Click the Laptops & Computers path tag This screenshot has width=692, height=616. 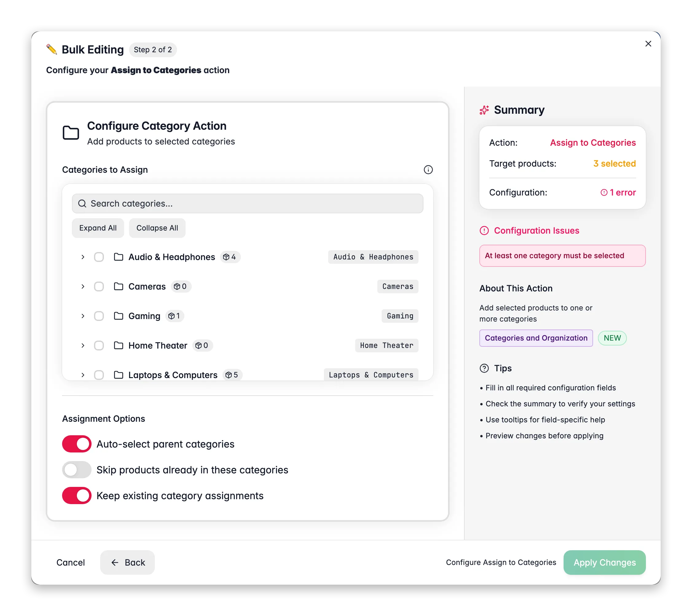(x=371, y=375)
